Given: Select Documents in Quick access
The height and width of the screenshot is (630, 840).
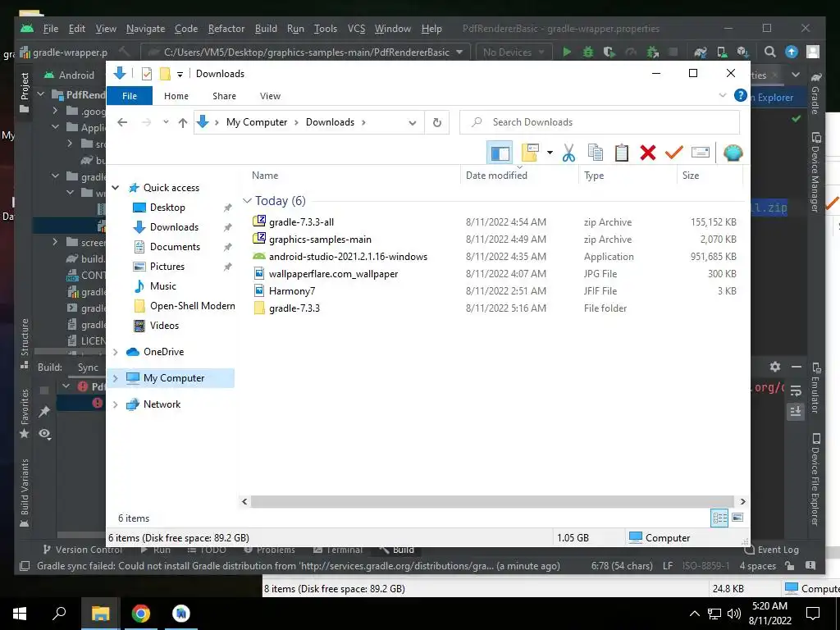Looking at the screenshot, I should click(x=175, y=247).
